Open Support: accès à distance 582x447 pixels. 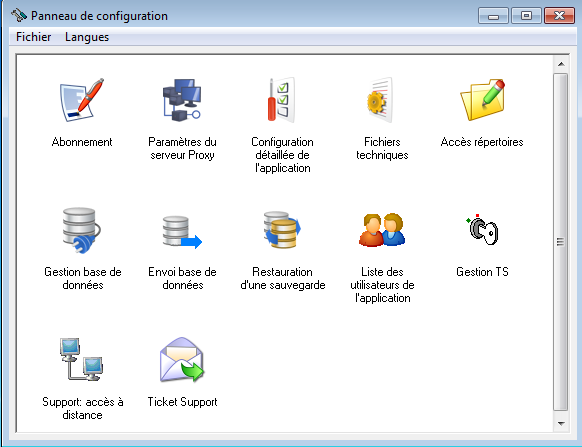click(x=82, y=359)
